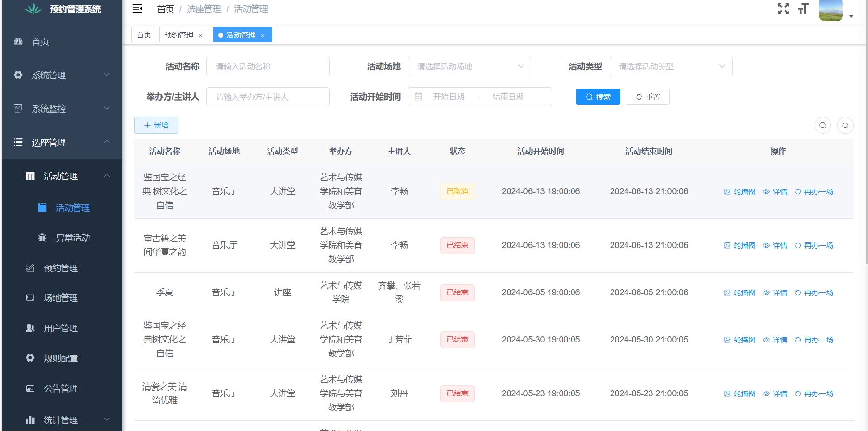The height and width of the screenshot is (431, 868).
Task: Open the font size setting icon
Action: coord(803,9)
